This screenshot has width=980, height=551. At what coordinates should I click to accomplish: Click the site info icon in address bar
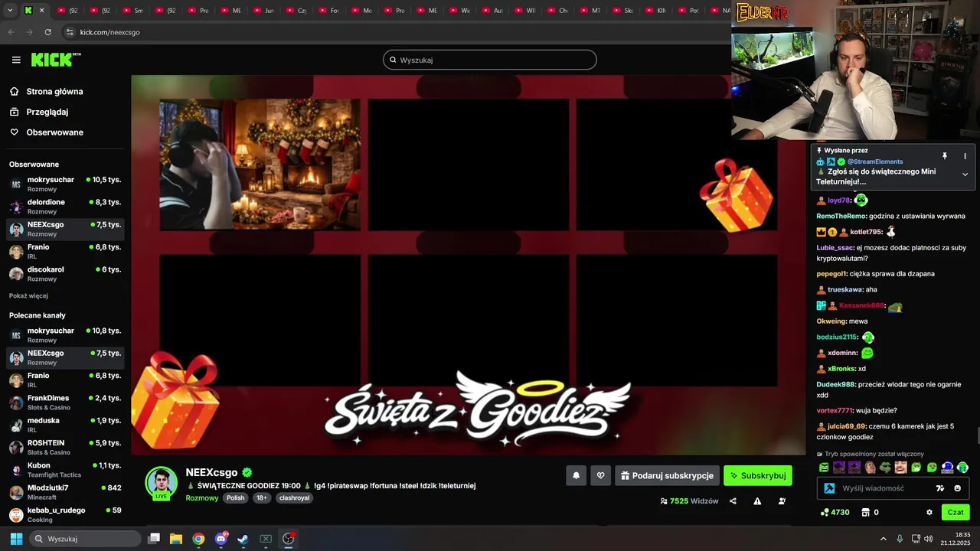(x=70, y=32)
